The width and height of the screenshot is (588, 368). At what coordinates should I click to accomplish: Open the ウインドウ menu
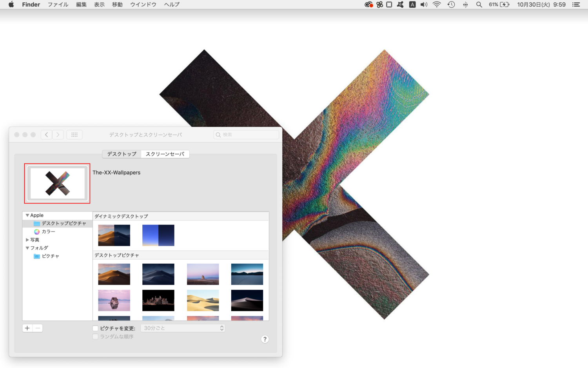point(143,5)
